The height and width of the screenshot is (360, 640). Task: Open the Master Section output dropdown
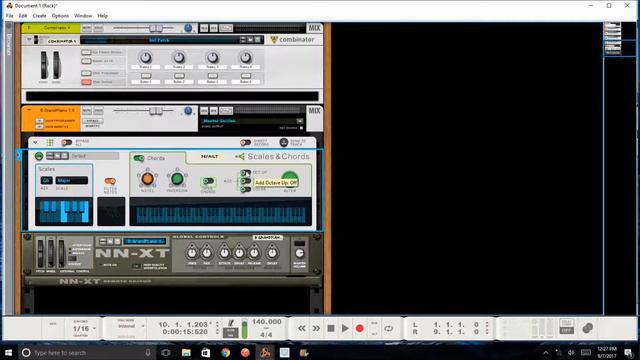click(300, 121)
